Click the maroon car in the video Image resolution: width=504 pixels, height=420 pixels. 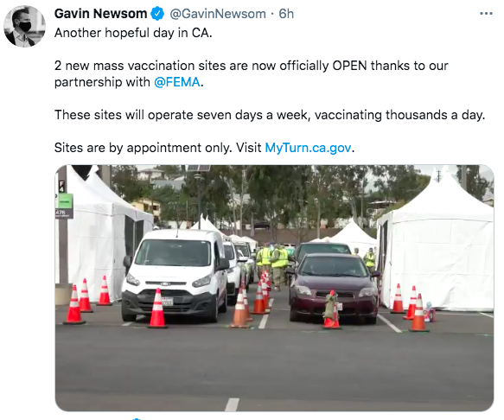coord(334,289)
